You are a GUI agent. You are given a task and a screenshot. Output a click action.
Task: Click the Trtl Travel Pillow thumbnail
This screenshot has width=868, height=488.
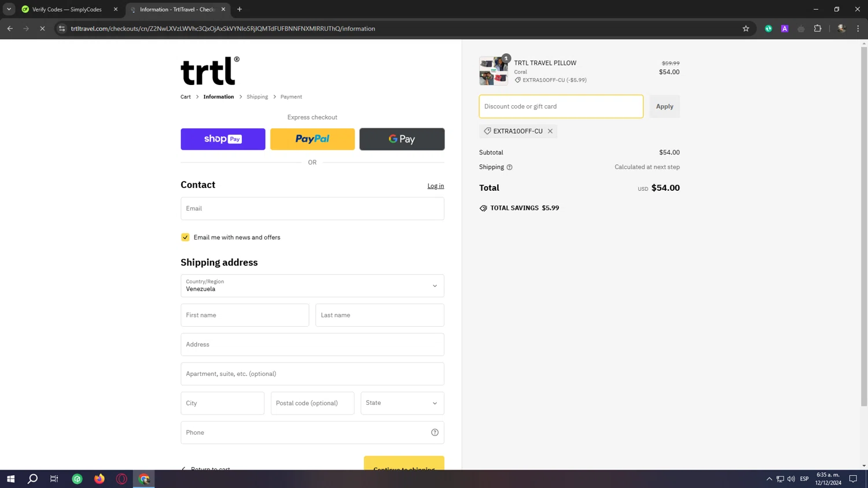494,71
